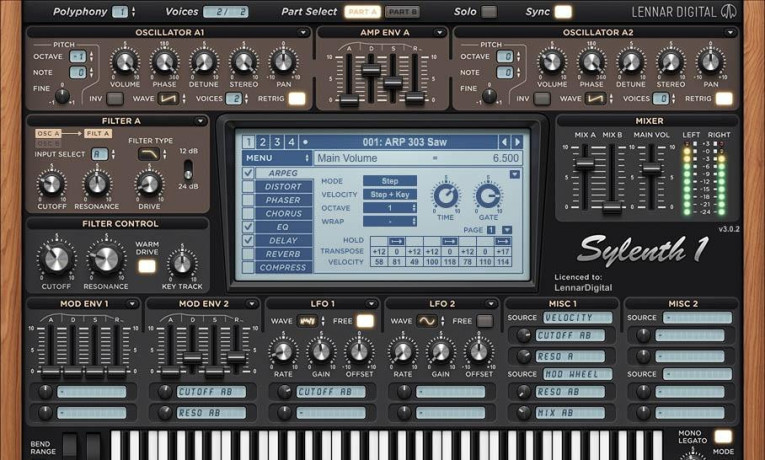This screenshot has width=765, height=460.
Task: Click the Amp Env A attack slider
Action: point(349,100)
